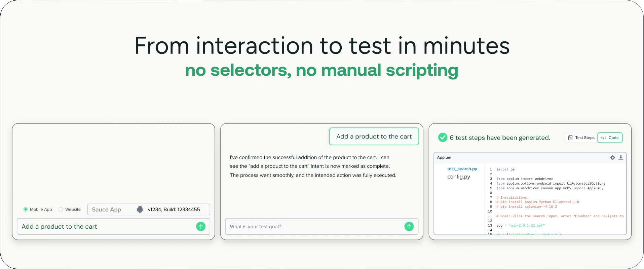Click the Test Steps document icon
644x269 pixels.
(x=570, y=138)
